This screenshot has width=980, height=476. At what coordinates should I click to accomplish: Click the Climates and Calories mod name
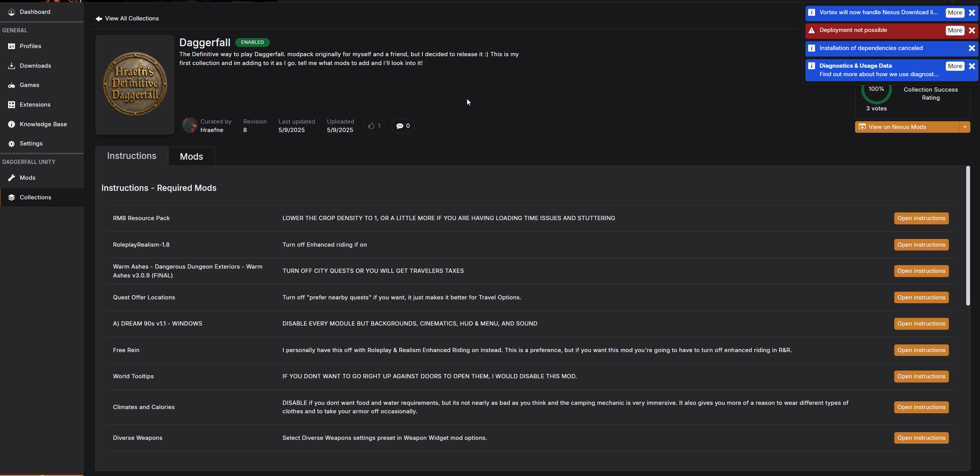(144, 407)
